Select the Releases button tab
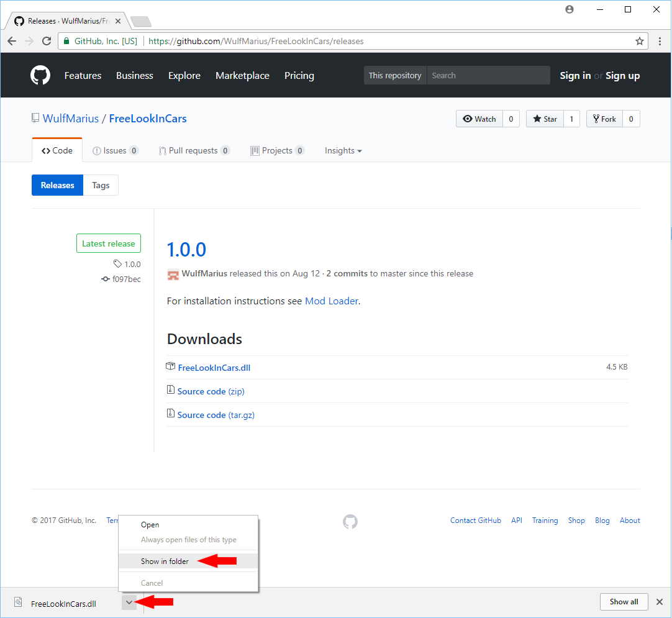The height and width of the screenshot is (618, 672). tap(57, 185)
